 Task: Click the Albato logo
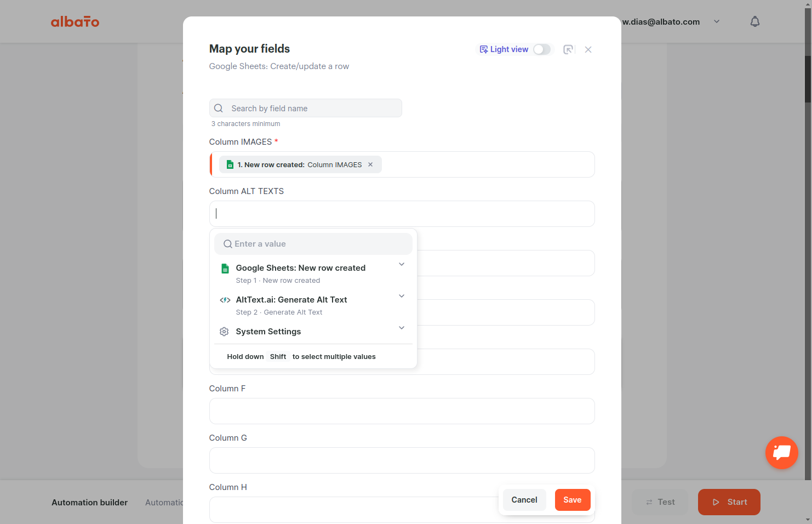click(x=75, y=21)
